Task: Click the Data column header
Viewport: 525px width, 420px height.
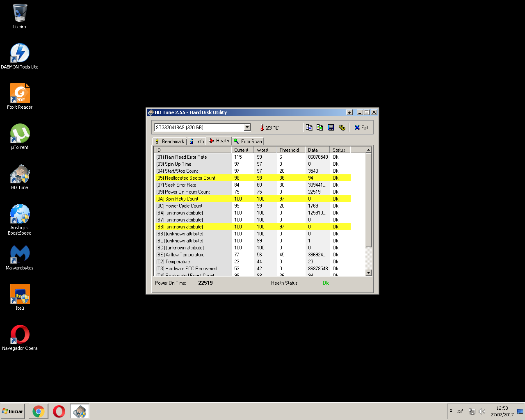Action: (317, 150)
